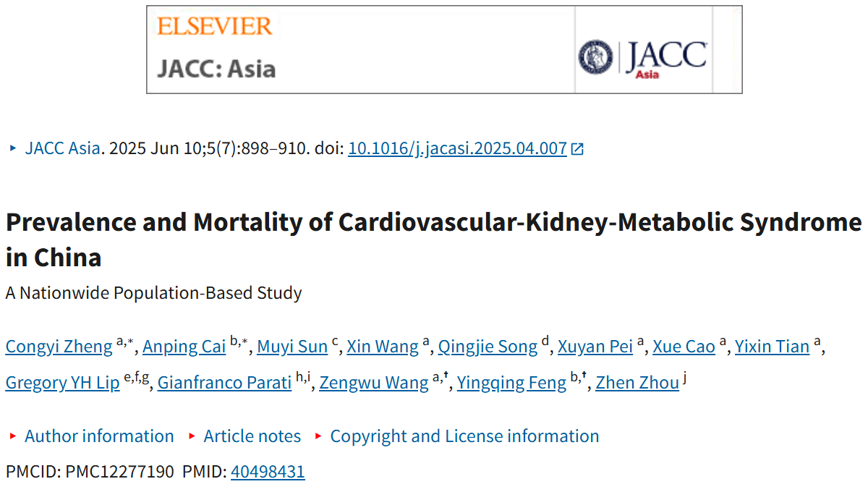Click author Xin Wang
Screen dimensions: 868x492
(x=383, y=347)
